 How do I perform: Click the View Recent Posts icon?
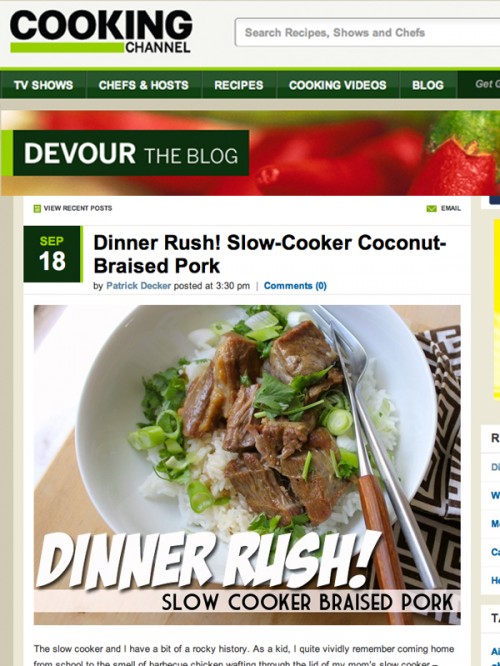pos(37,209)
